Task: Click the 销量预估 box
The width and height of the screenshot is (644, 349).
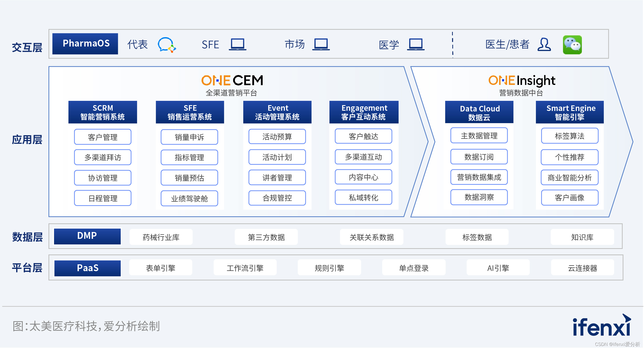Action: coord(189,178)
